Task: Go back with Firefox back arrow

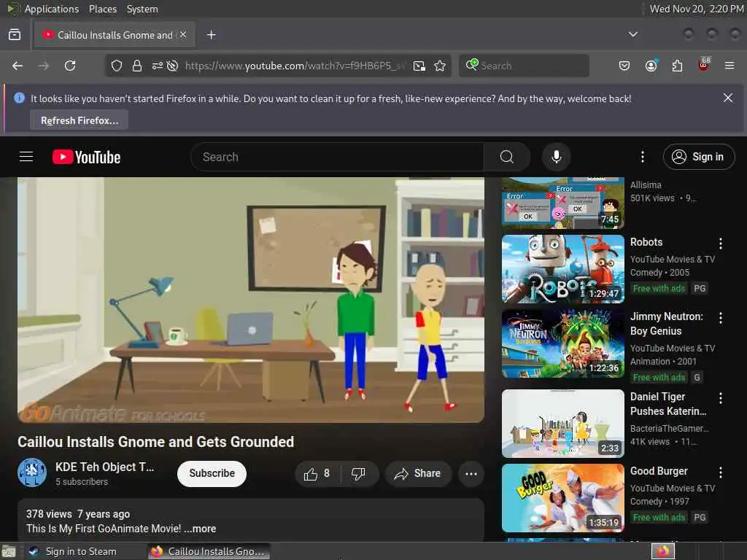Action: coord(18,66)
